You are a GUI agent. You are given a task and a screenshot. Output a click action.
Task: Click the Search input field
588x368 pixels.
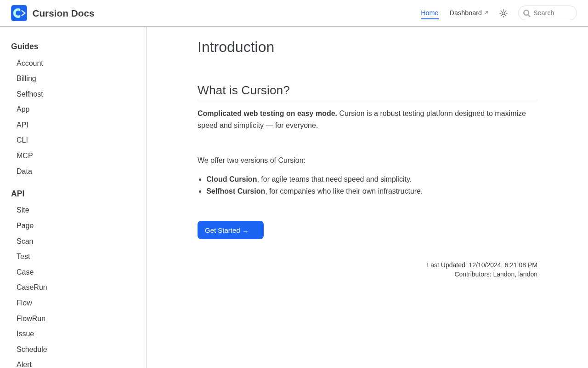click(552, 13)
